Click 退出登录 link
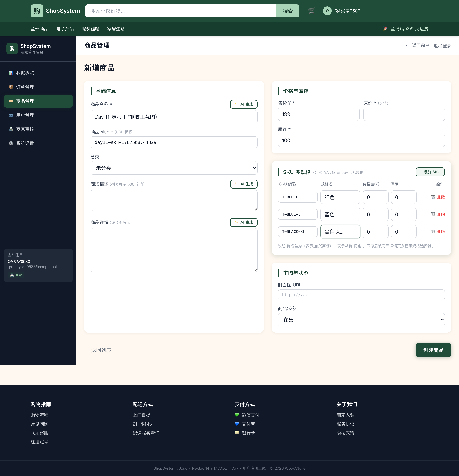Viewport: 459px width, 476px height. [x=442, y=45]
